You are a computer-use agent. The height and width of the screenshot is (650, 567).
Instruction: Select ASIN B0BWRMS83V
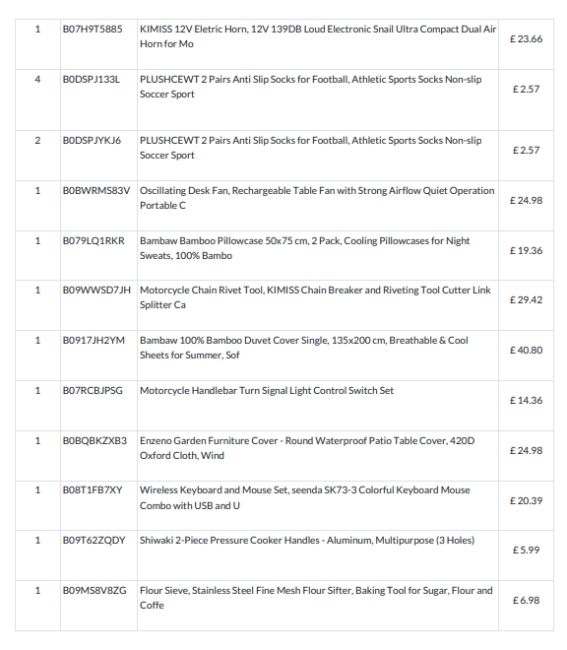pyautogui.click(x=96, y=191)
